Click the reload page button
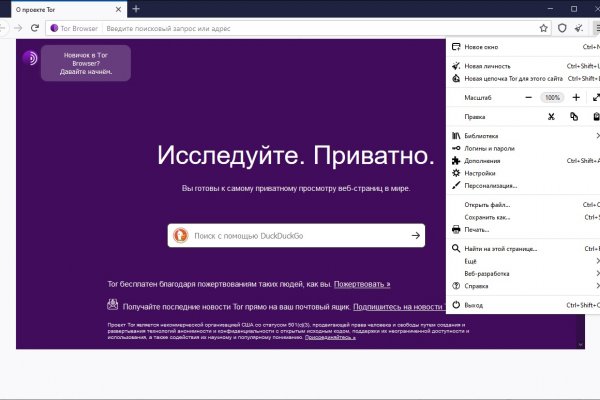The height and width of the screenshot is (400, 600). [x=36, y=28]
